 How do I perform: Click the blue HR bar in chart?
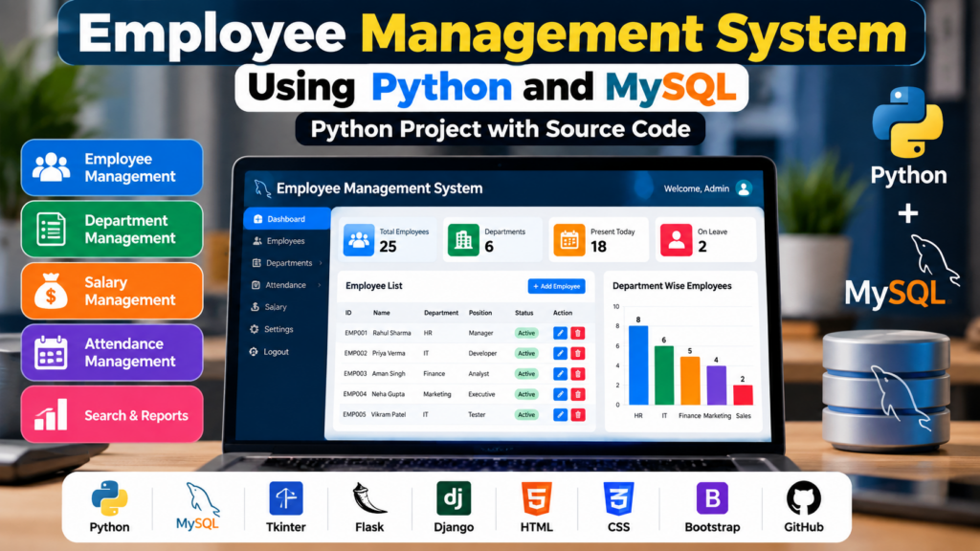[638, 365]
